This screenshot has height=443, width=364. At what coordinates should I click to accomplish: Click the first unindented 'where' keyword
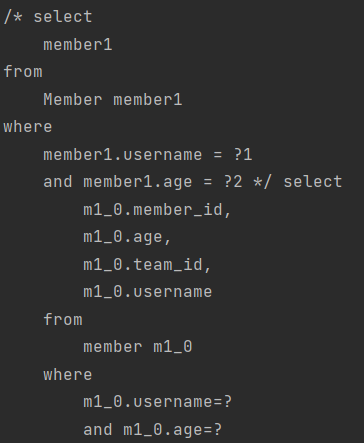[x=28, y=127]
